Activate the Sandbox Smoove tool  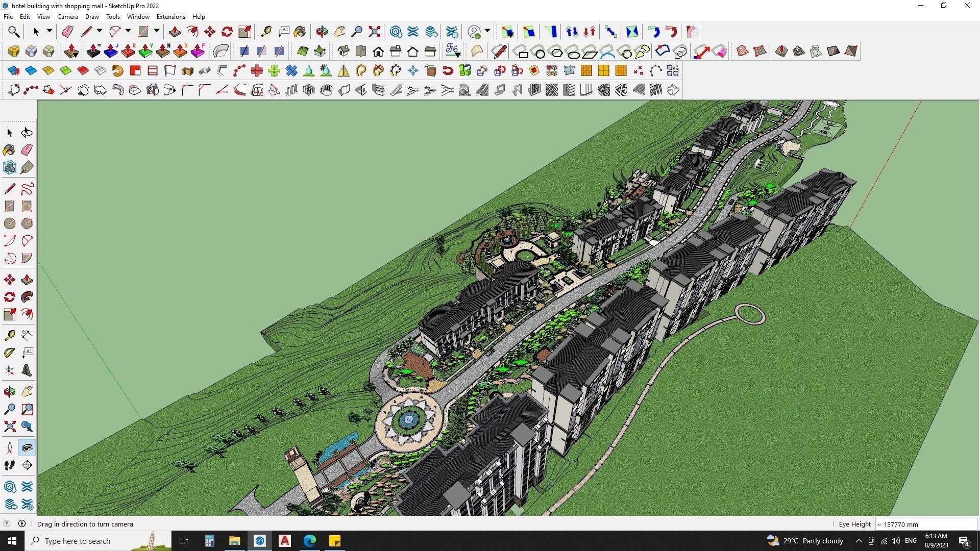781,51
